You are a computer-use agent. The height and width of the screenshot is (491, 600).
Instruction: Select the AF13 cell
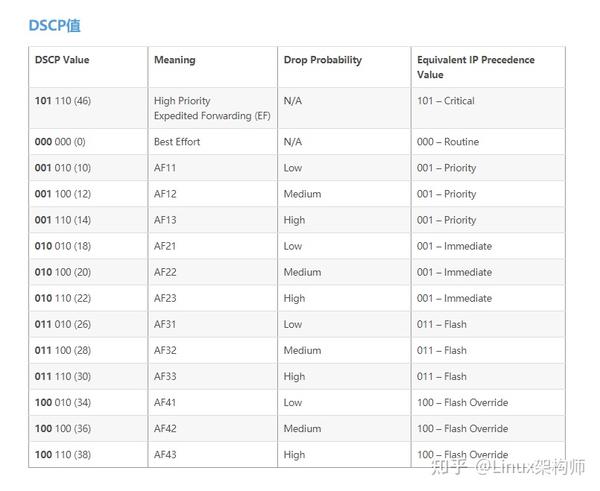[165, 220]
